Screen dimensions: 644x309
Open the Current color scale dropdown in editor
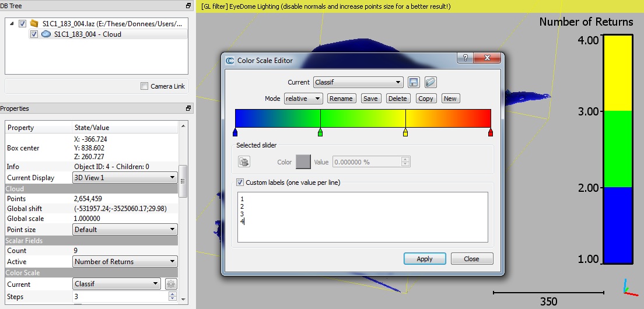click(x=358, y=82)
